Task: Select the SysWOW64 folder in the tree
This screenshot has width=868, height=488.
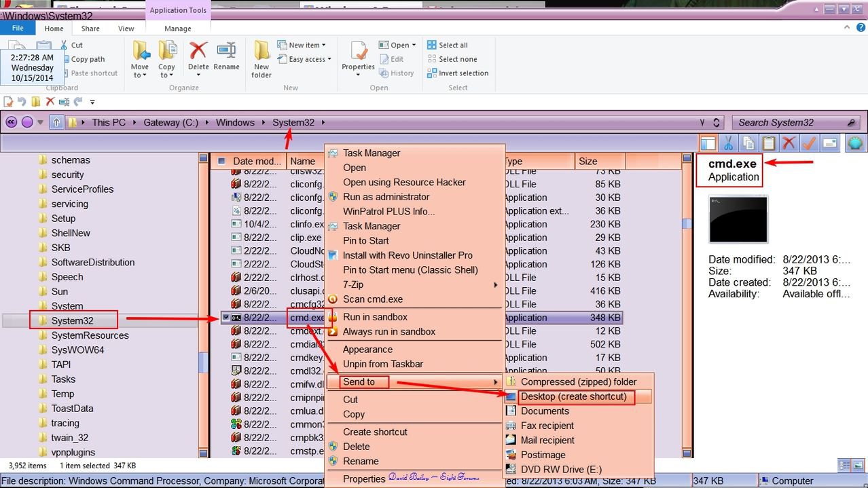Action: 77,350
